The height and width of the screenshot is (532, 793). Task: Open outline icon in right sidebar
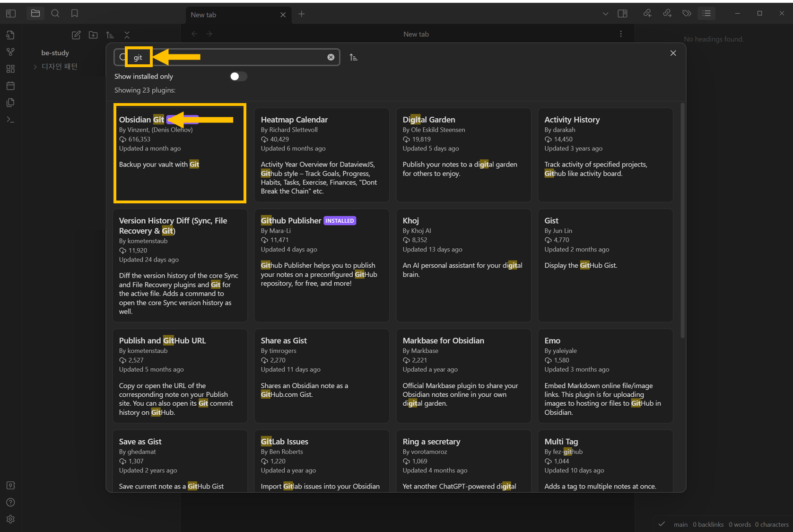click(706, 13)
